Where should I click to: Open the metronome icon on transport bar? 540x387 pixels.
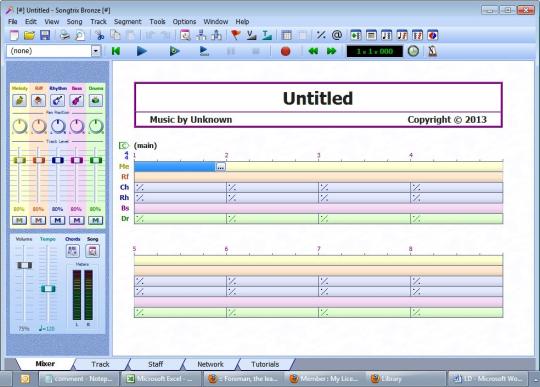432,51
